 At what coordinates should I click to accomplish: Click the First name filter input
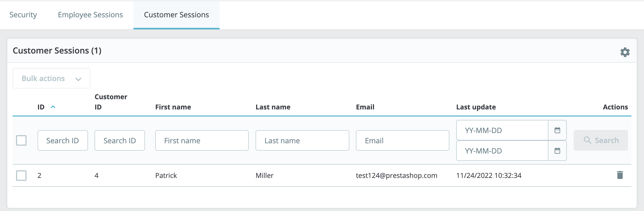(x=202, y=141)
